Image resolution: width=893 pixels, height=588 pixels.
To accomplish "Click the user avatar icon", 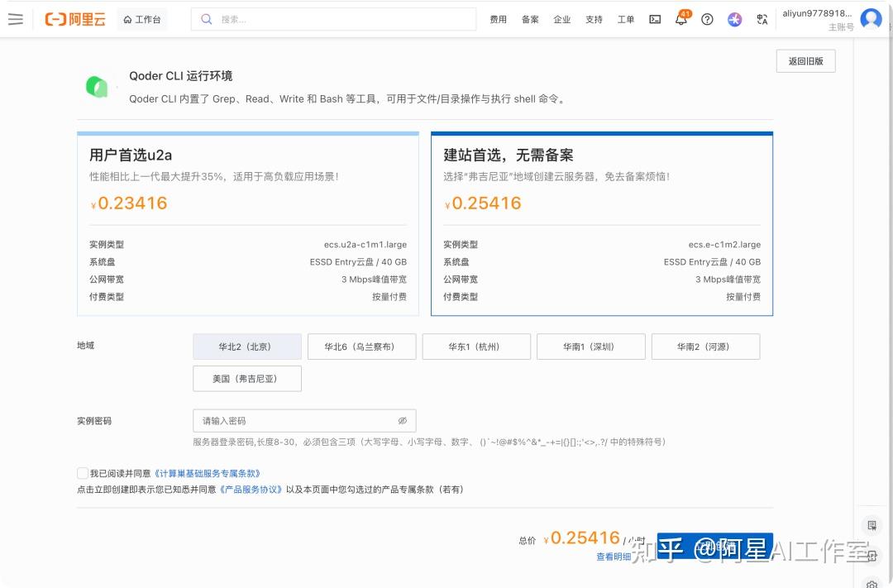I will [871, 18].
